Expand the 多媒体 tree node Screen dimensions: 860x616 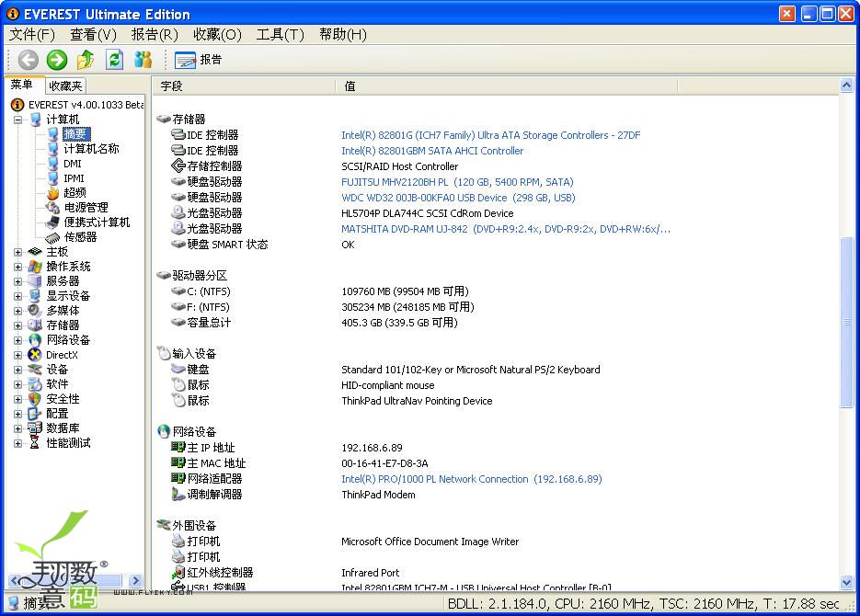[17, 311]
